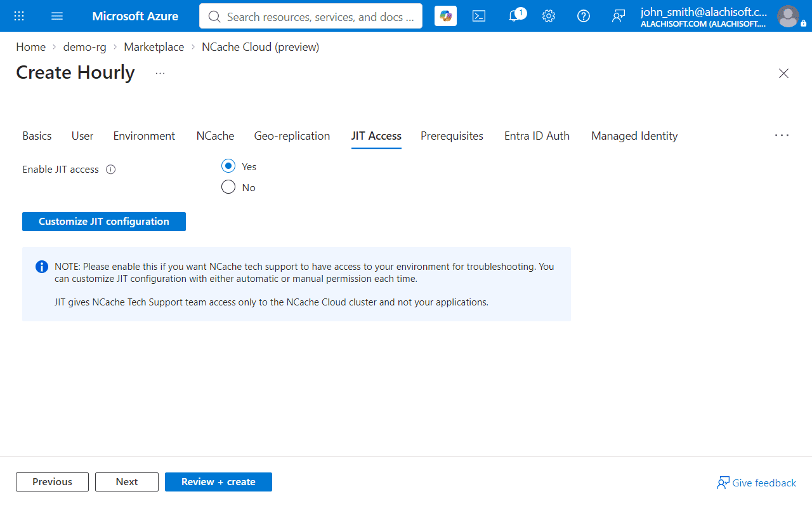Viewport: 812px width, 508px height.
Task: Switch to the User tab
Action: (82, 136)
